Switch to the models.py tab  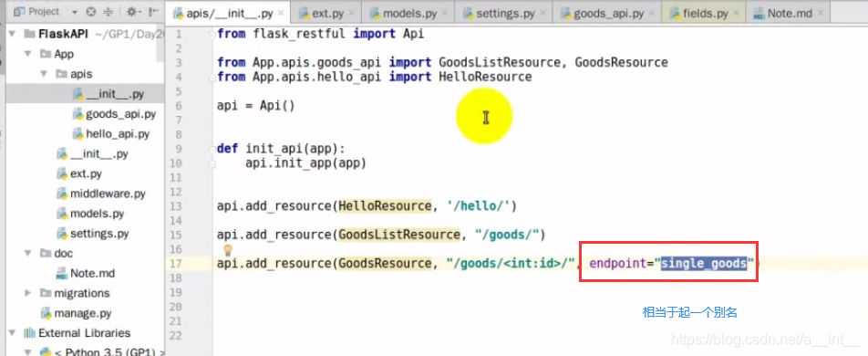(x=408, y=13)
